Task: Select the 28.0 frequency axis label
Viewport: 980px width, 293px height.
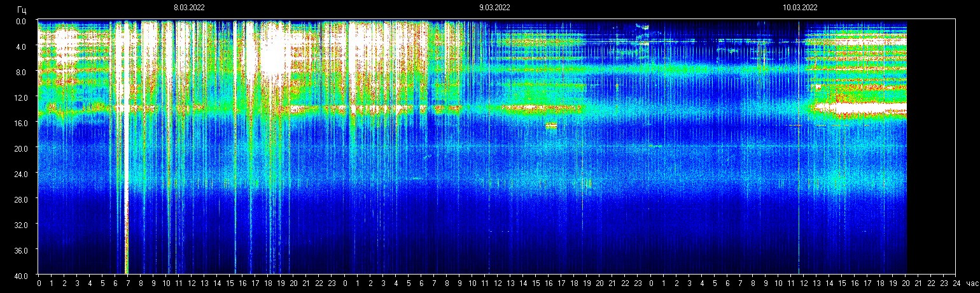Action: [21, 199]
